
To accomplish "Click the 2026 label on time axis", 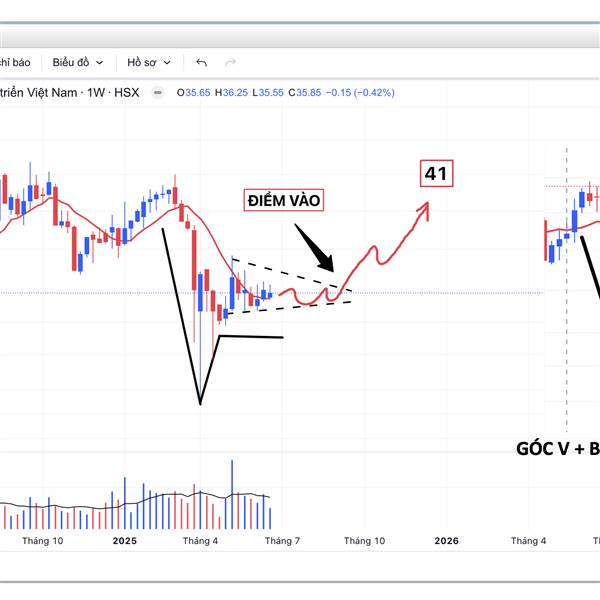I will 447,541.
